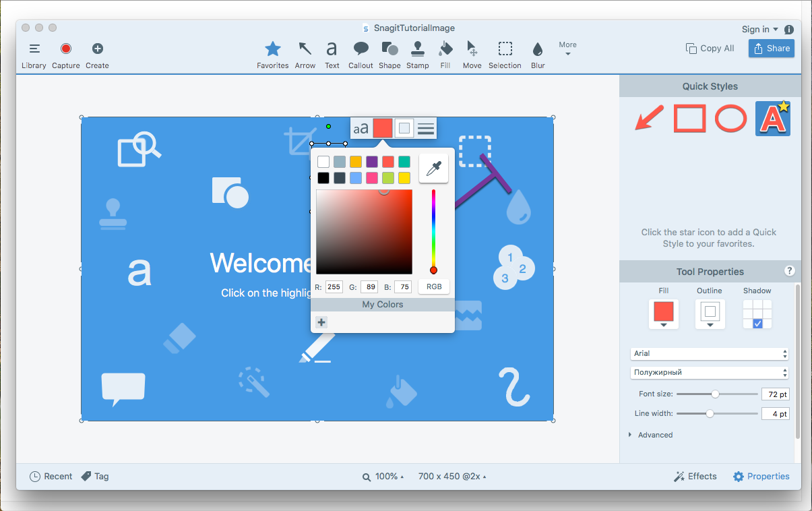This screenshot has height=511, width=812.
Task: Click inside the saturation color gradient
Action: click(364, 232)
